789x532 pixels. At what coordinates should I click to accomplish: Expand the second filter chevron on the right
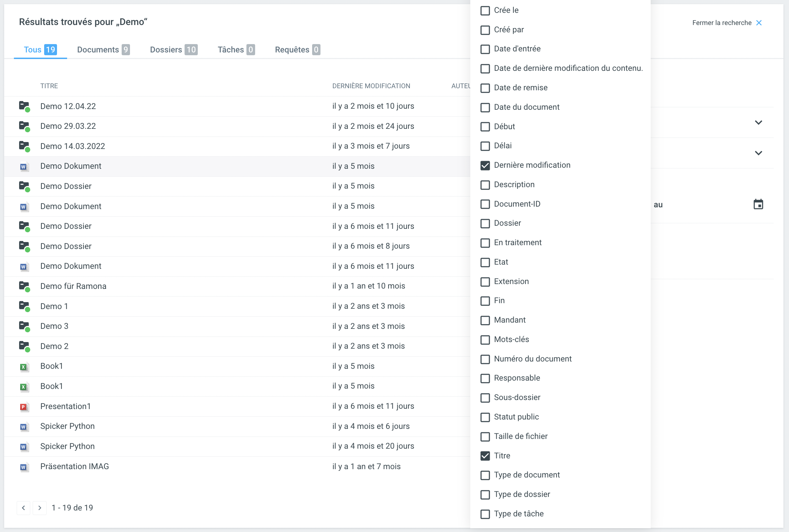coord(758,153)
